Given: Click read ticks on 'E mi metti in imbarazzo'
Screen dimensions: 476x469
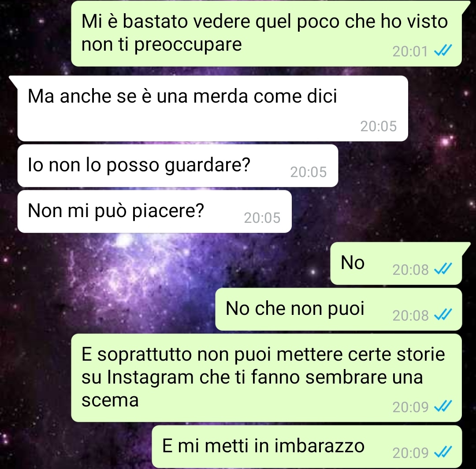Looking at the screenshot, I should click(443, 452).
